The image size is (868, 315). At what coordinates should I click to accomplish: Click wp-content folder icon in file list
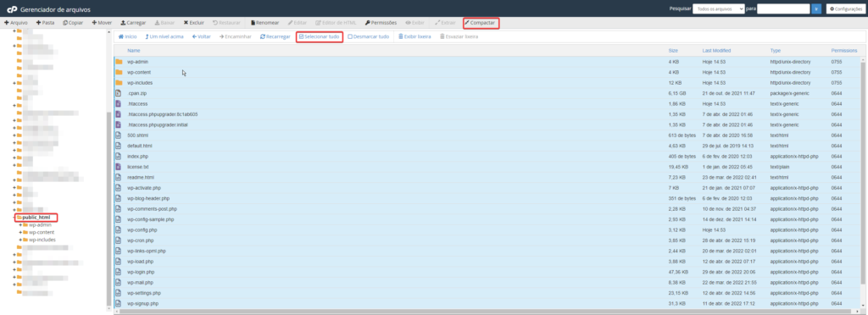point(119,72)
